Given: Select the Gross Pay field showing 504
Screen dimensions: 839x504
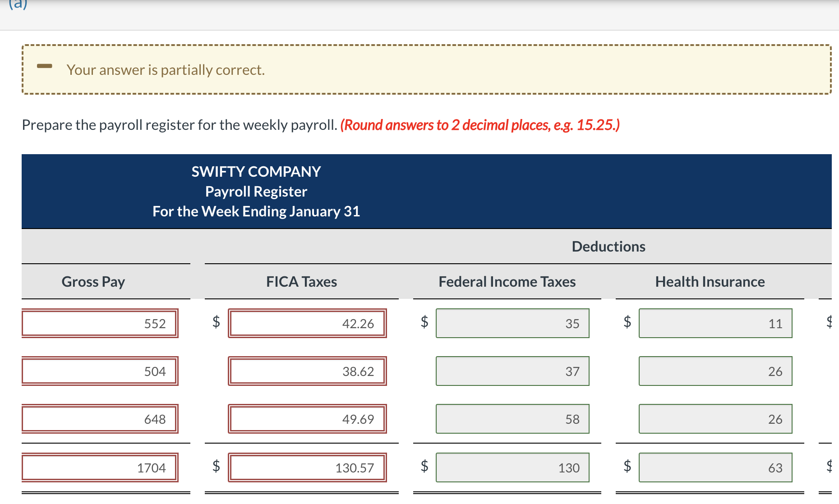Looking at the screenshot, I should click(x=100, y=371).
